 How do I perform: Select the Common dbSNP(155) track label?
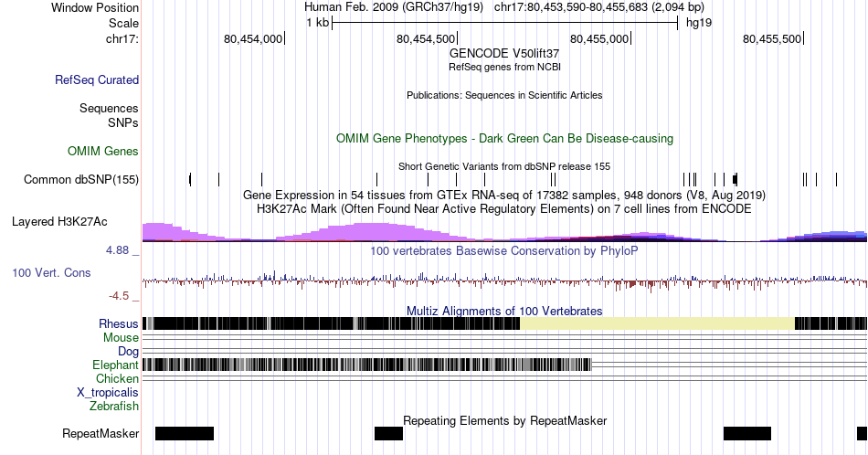81,179
